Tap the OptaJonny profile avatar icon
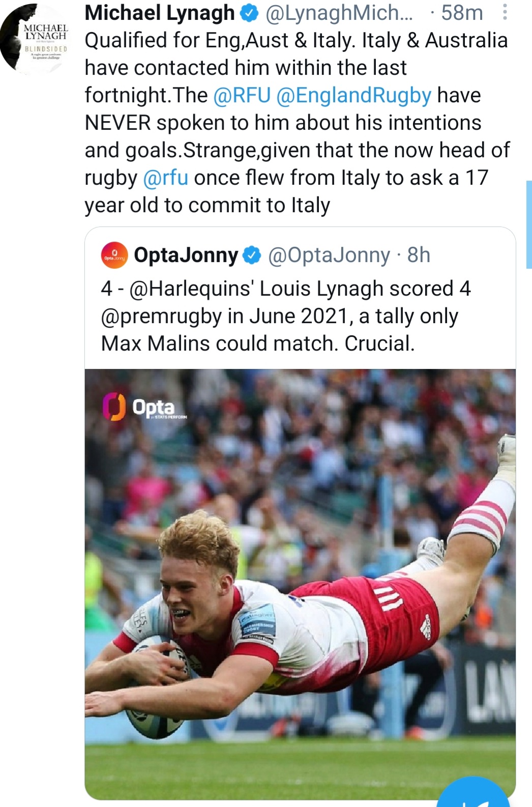This screenshot has width=532, height=807. 114,255
